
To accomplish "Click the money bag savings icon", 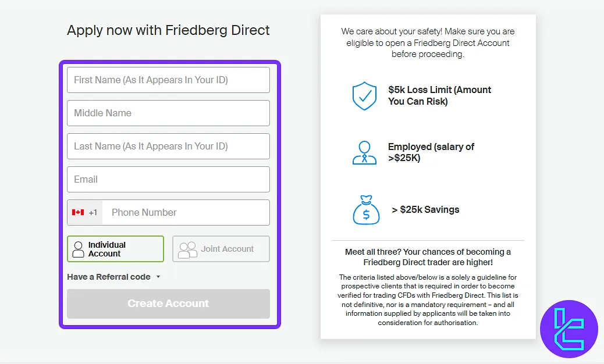I will [366, 210].
